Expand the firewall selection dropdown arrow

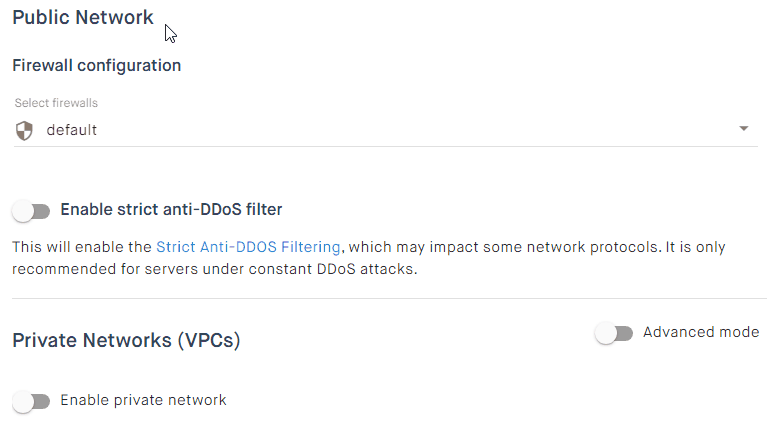(x=744, y=129)
